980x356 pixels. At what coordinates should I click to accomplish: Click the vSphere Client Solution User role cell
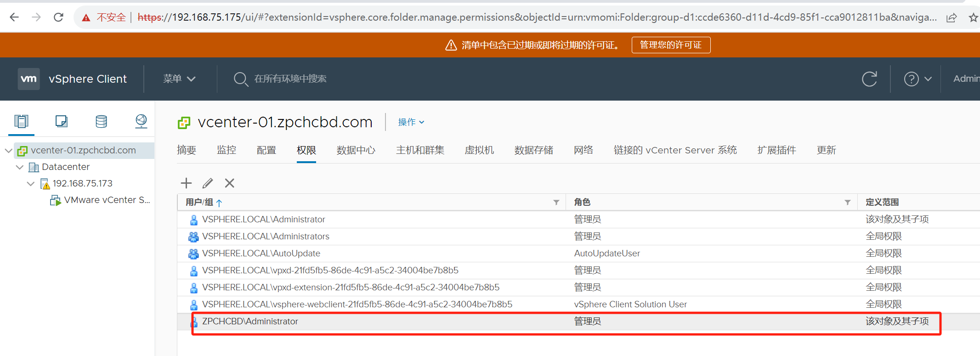pyautogui.click(x=630, y=305)
